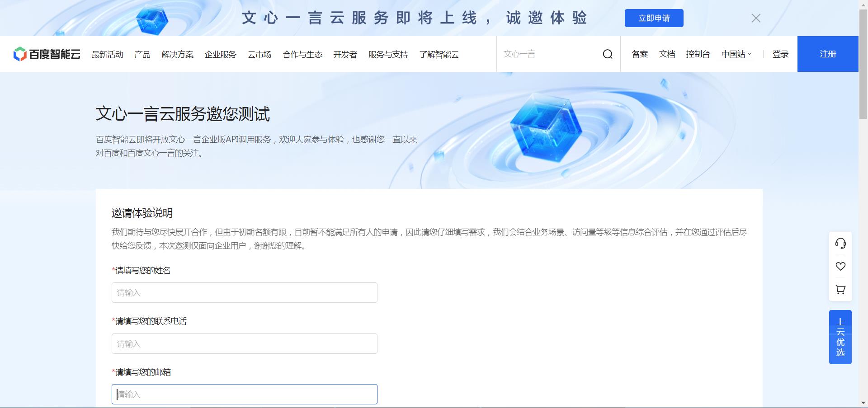The image size is (868, 408).
Task: Open the 服务与支持 menu
Action: [388, 54]
